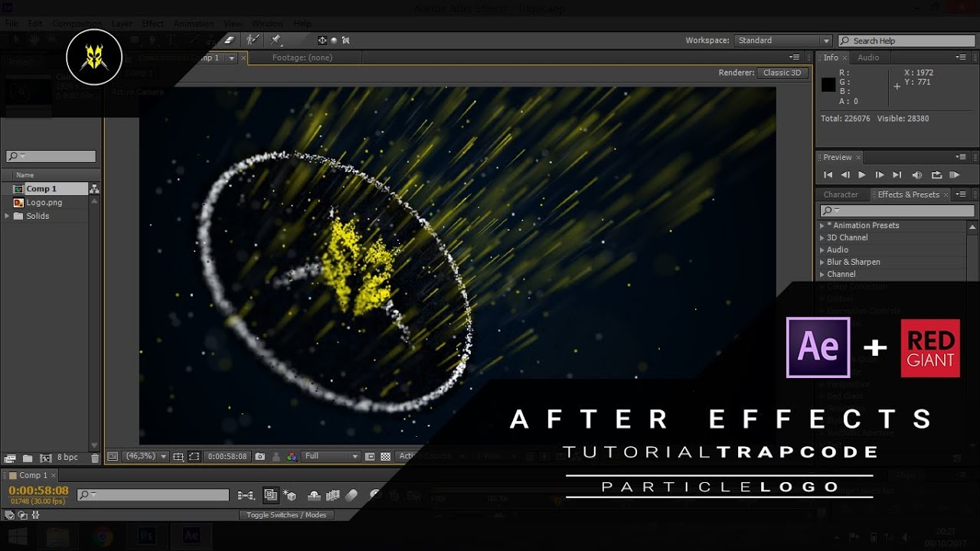Step to next frame in Preview panel
980x551 pixels.
[880, 175]
